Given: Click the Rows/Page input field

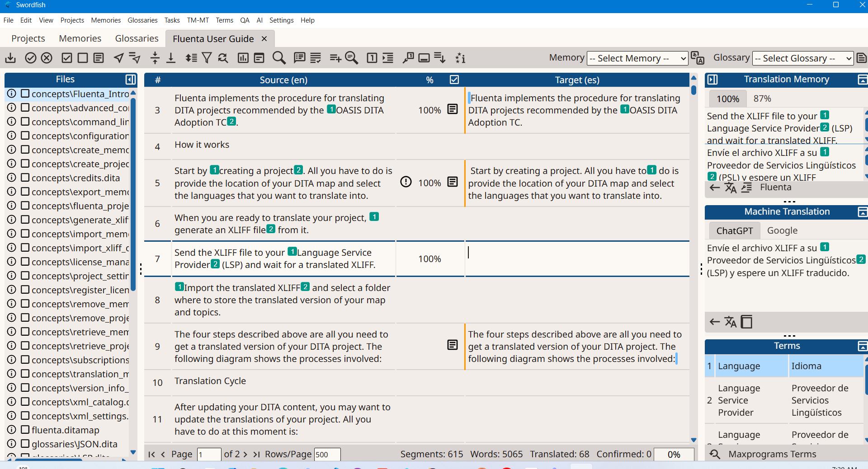Looking at the screenshot, I should point(327,455).
